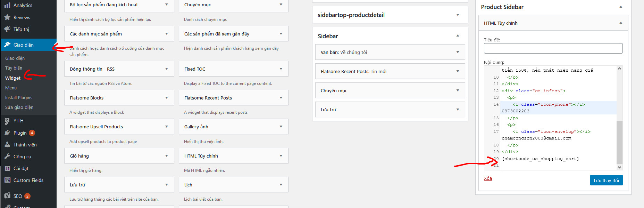Click the Thành viên user icon
644x208 pixels.
click(7, 145)
